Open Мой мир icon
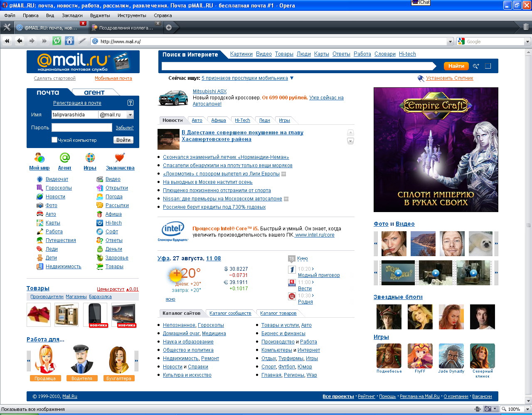The width and height of the screenshot is (532, 415). click(x=39, y=158)
